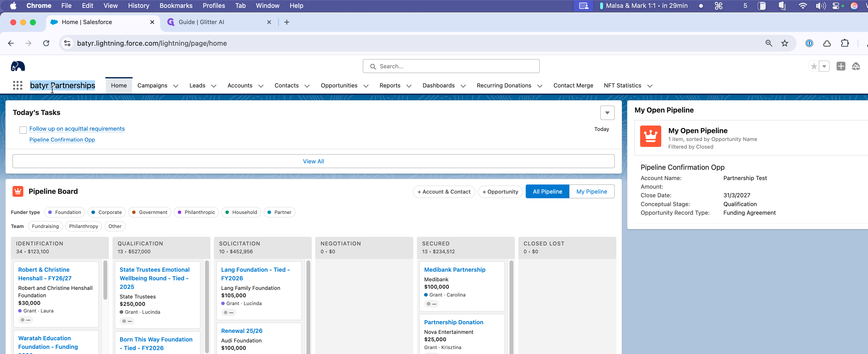The image size is (868, 354).
Task: Open the Chrome Bookmarks menu
Action: click(176, 6)
